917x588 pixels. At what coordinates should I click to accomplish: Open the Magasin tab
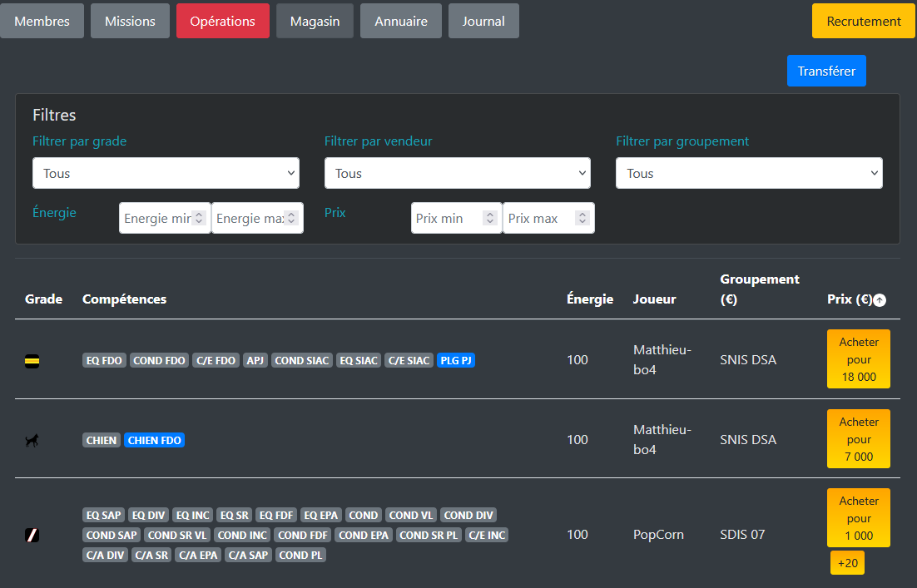coord(315,21)
